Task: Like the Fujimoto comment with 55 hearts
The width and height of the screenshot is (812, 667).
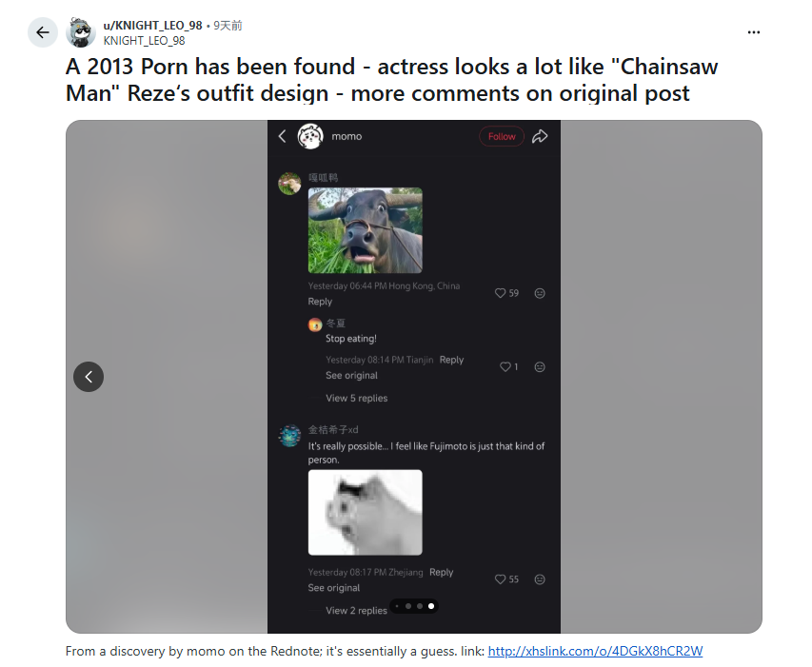Action: tap(501, 579)
